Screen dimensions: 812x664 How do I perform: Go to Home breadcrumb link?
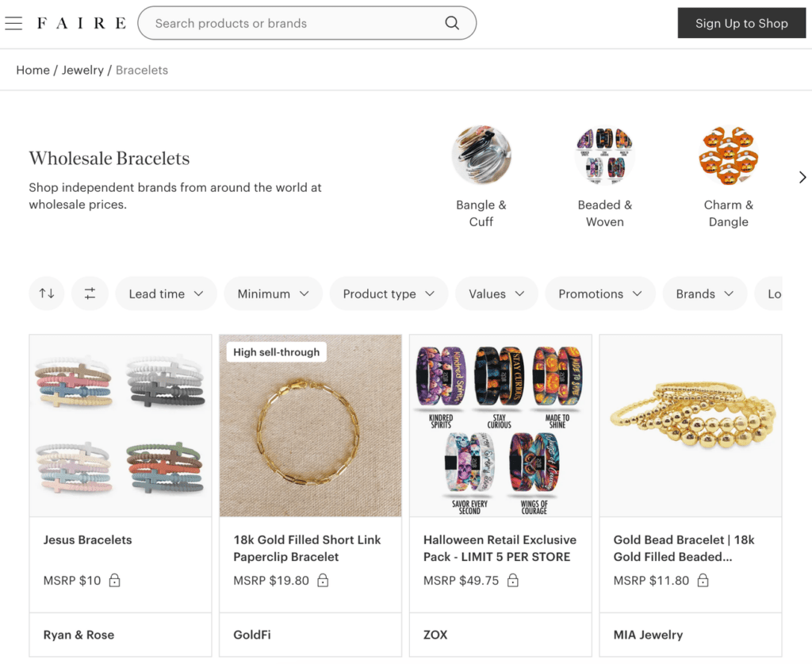(33, 70)
